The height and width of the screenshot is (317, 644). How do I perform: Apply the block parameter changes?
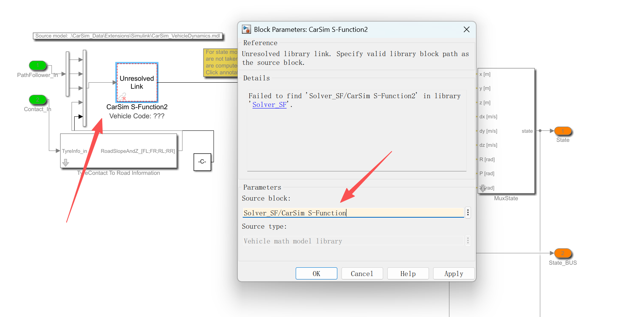pyautogui.click(x=454, y=273)
